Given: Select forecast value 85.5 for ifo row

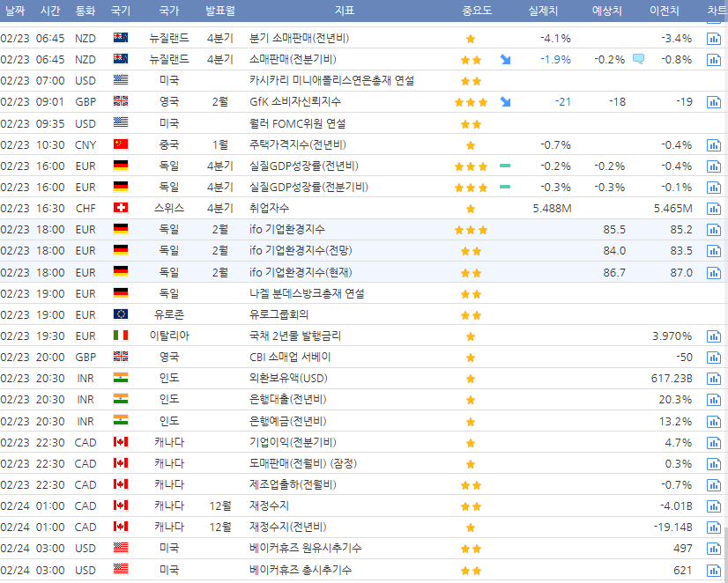Looking at the screenshot, I should coord(614,230).
